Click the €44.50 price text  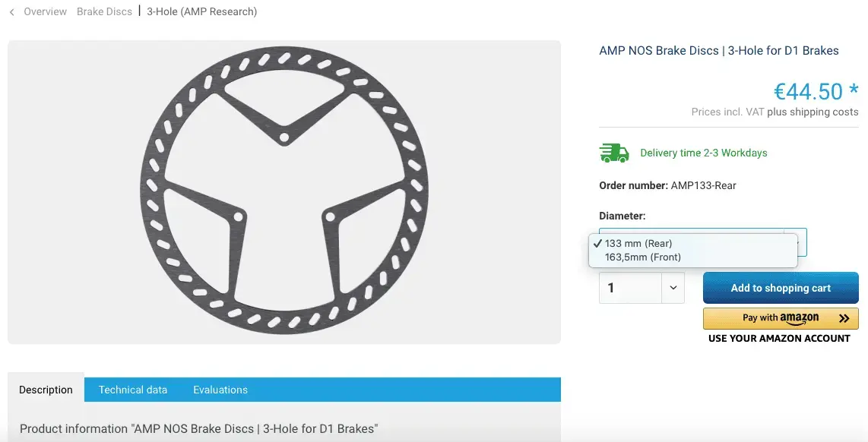[x=816, y=91]
